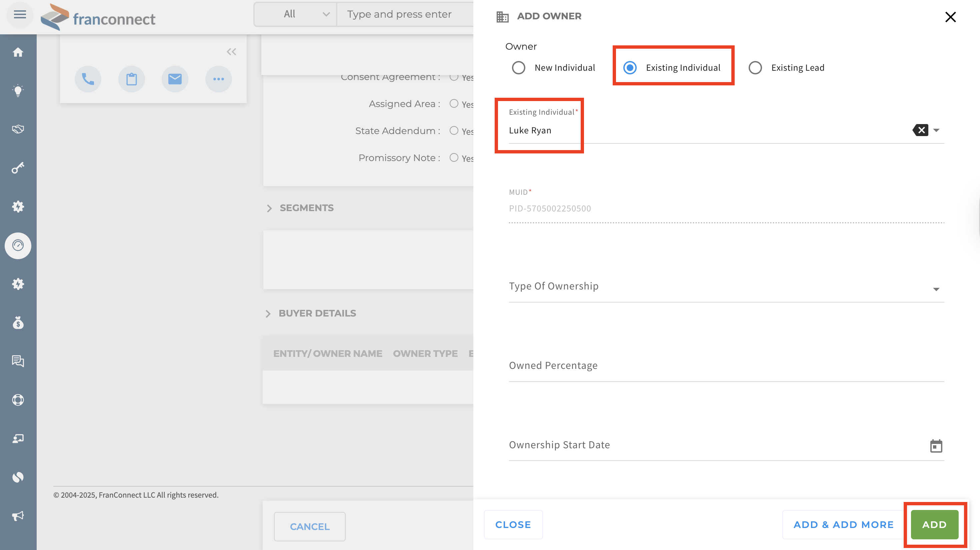This screenshot has height=550, width=980.
Task: Select Yes radio for Assigned Area
Action: 453,103
